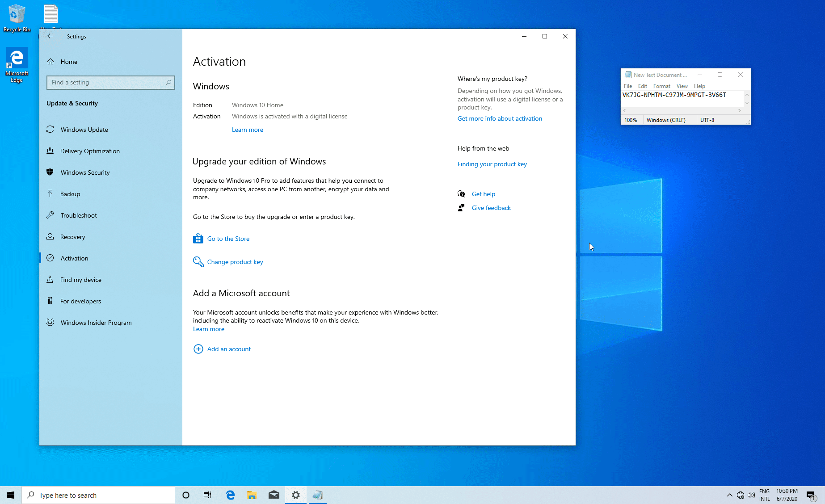Click Learn more under Activation status
825x504 pixels.
click(x=248, y=130)
